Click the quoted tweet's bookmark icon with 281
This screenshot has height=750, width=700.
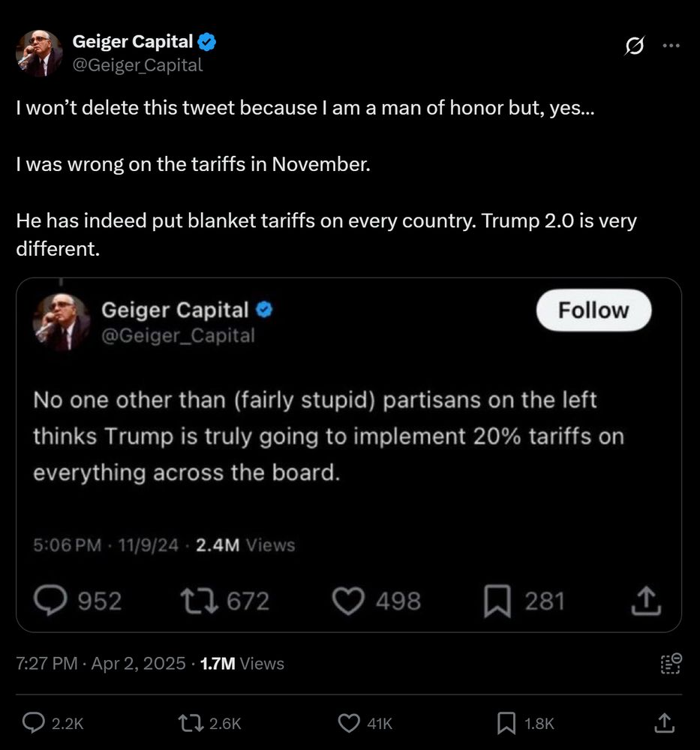coord(497,601)
